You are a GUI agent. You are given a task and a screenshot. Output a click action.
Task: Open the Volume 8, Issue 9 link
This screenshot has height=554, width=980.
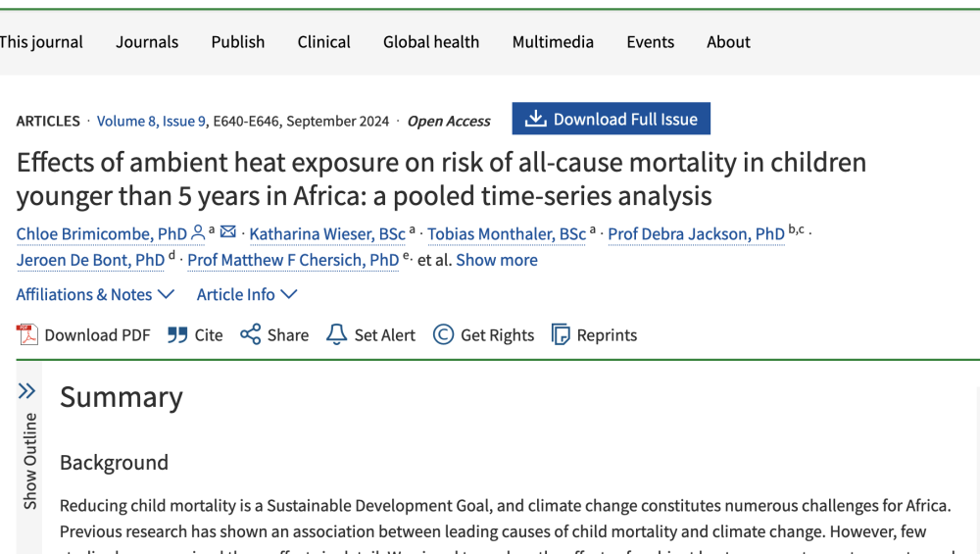click(x=152, y=122)
